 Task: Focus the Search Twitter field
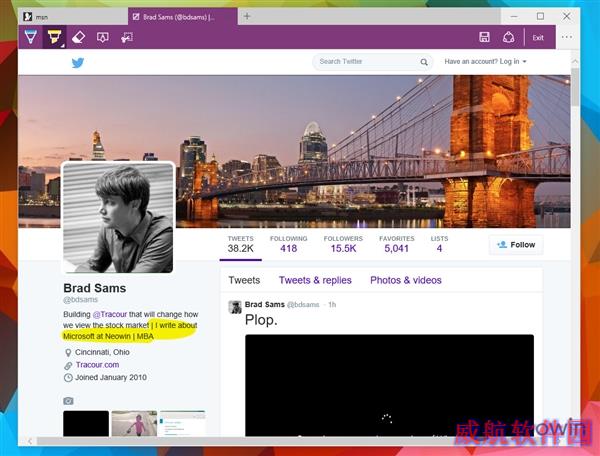pos(367,62)
